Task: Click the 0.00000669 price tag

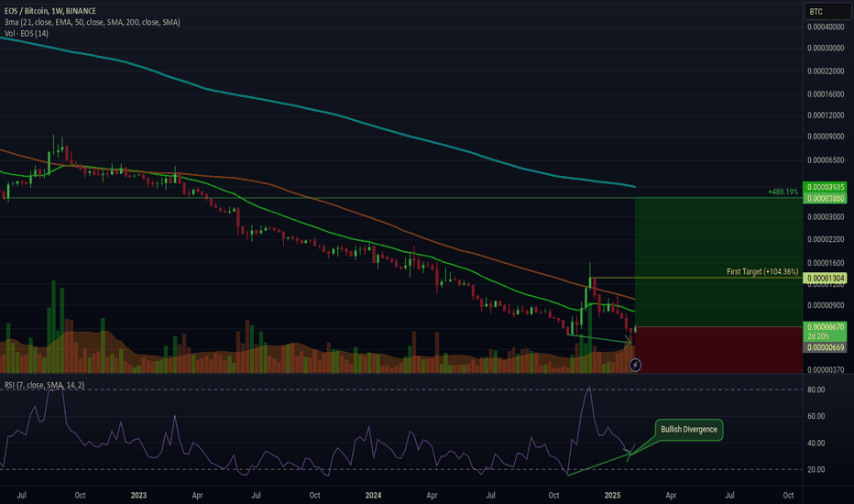Action: (x=825, y=347)
